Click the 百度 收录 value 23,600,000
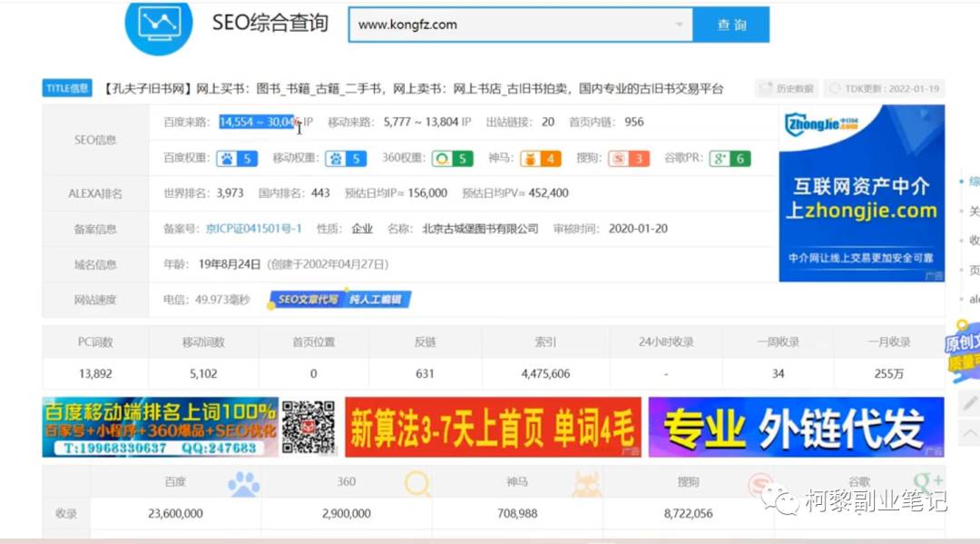Image resolution: width=980 pixels, height=544 pixels. [175, 513]
